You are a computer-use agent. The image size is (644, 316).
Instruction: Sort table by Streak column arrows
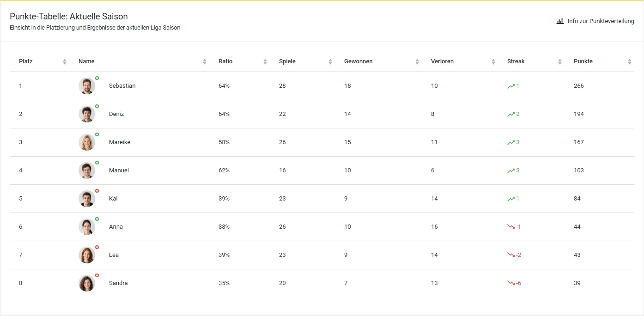(x=560, y=61)
